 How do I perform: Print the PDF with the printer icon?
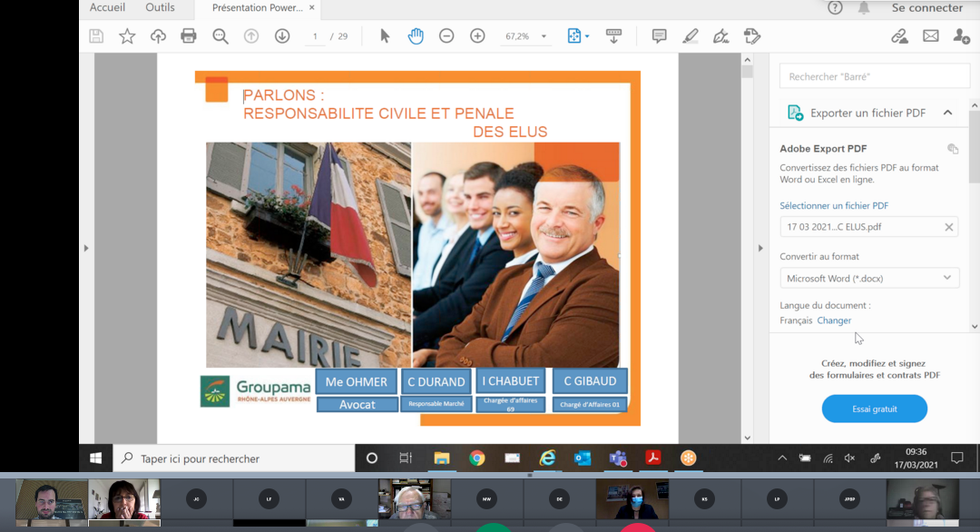point(188,36)
